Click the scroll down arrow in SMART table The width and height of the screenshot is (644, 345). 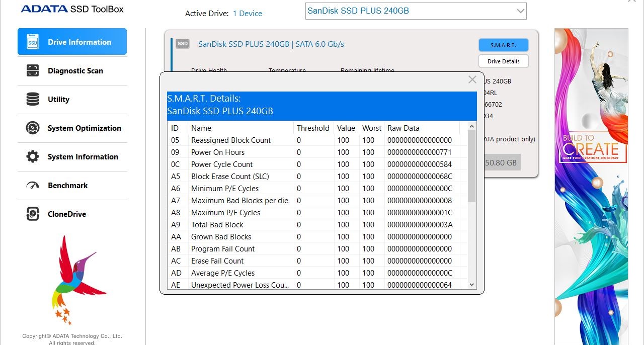tap(471, 285)
